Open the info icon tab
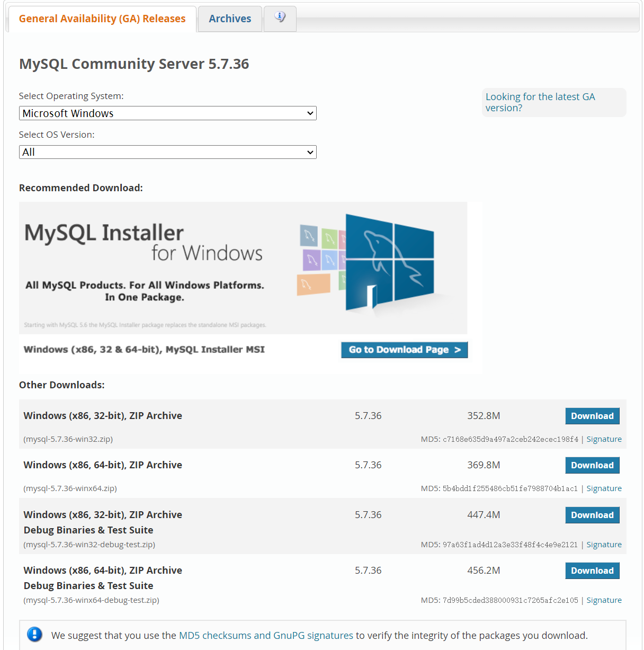 pos(280,19)
